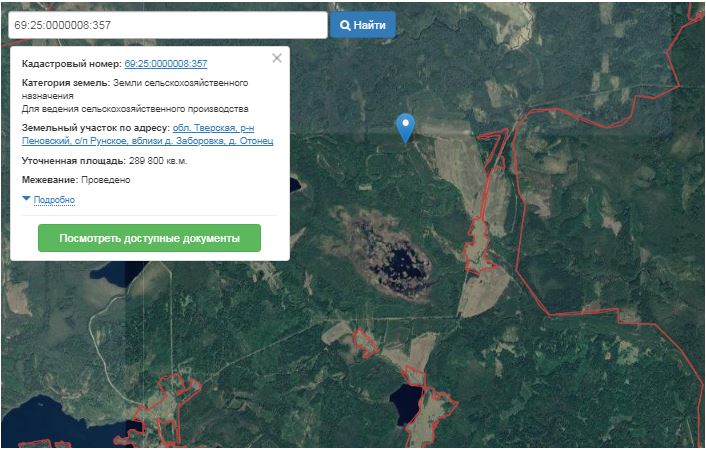Click Посмотреть доступные документы button

tap(149, 238)
